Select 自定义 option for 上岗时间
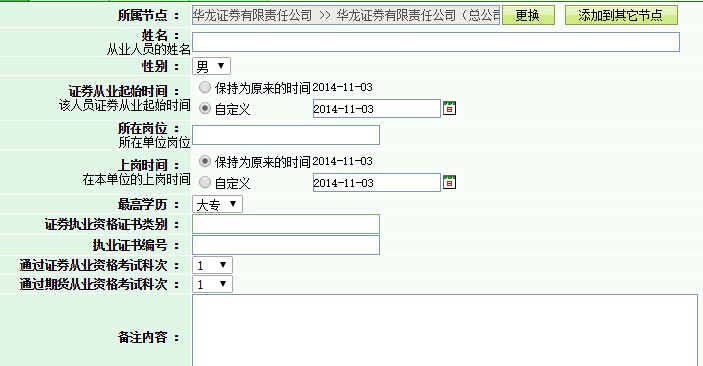The height and width of the screenshot is (366, 703). [205, 182]
